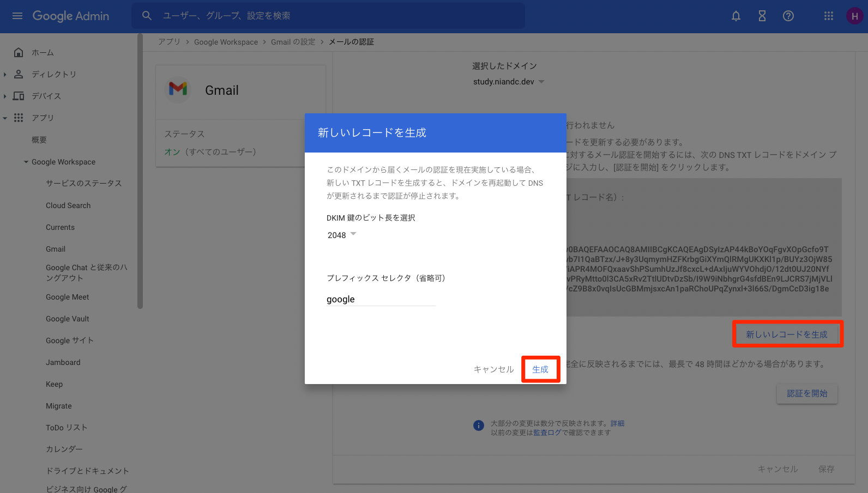Click オン（すべてのユーザー）status text

tap(210, 151)
